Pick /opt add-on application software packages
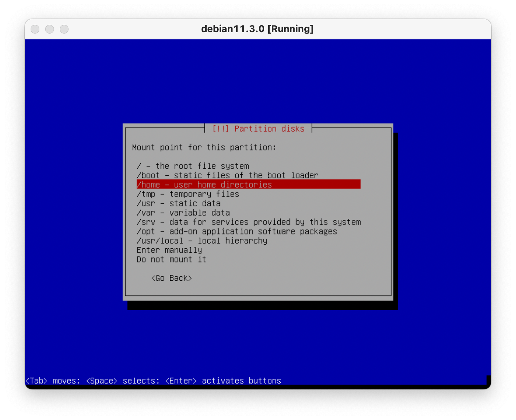Image resolution: width=516 pixels, height=420 pixels. (x=237, y=232)
